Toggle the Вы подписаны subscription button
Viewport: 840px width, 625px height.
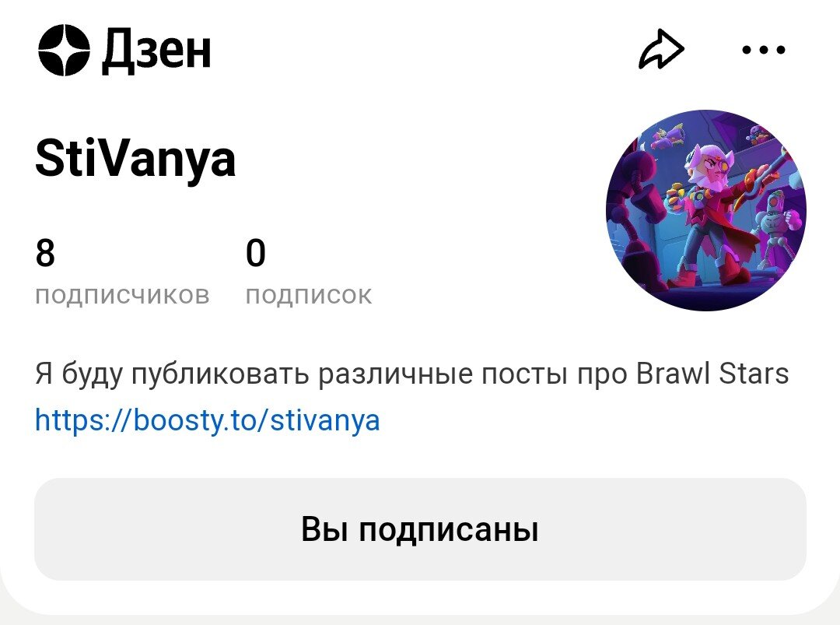(x=420, y=529)
